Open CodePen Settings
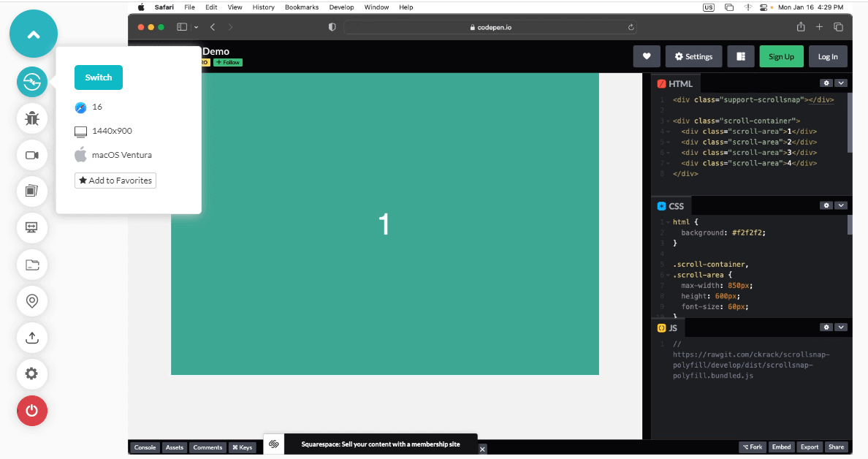This screenshot has width=868, height=459. (693, 56)
